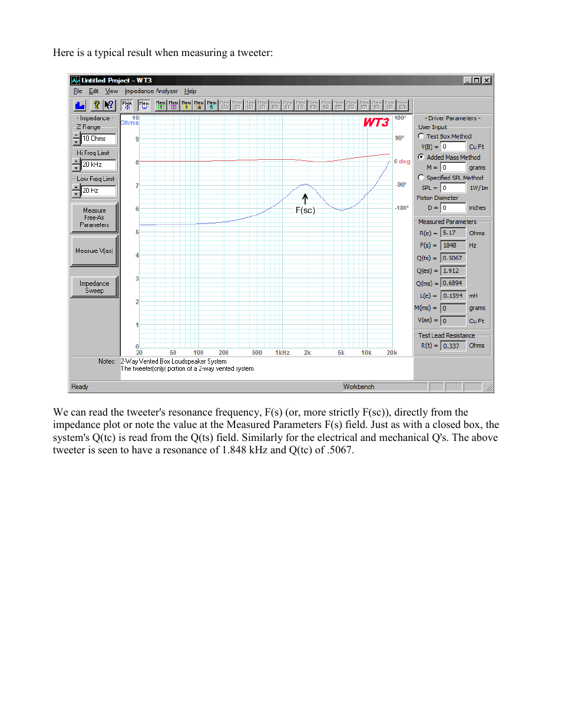The height and width of the screenshot is (728, 562).
Task: Toggle the PHA phase display button
Action: (127, 105)
